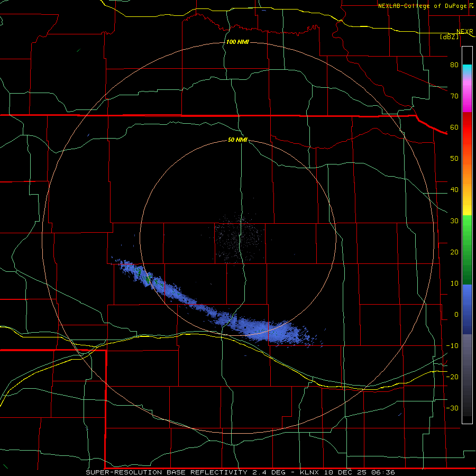This screenshot has width=476, height=476.
Task: Click the "SUPER-RESOLUTION BASE REFLECTIVITY" title text
Action: [167, 472]
